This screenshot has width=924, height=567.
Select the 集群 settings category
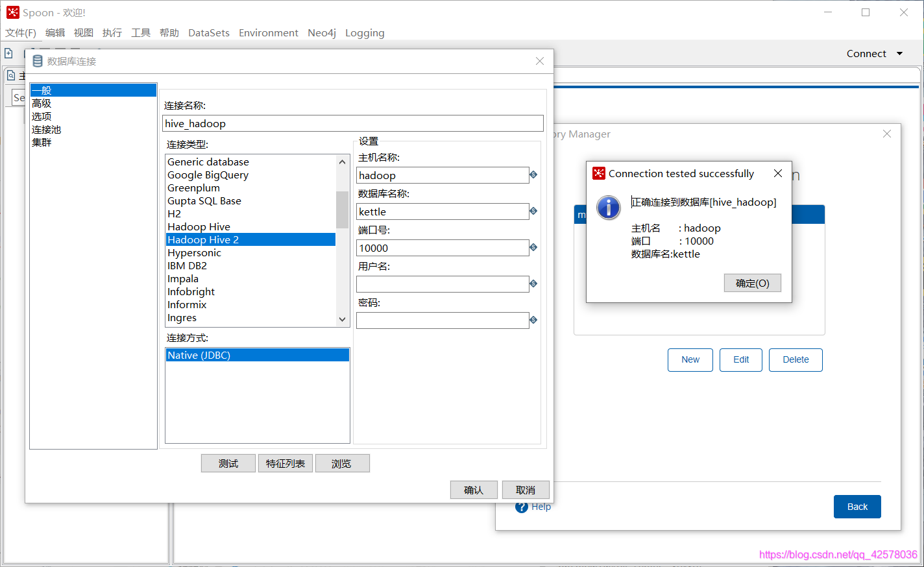[x=93, y=142]
